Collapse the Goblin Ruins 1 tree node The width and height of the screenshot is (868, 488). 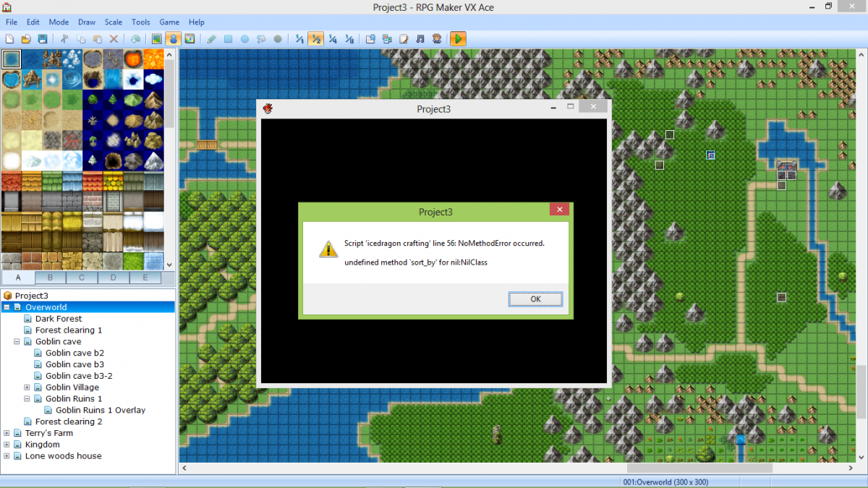[x=27, y=399]
